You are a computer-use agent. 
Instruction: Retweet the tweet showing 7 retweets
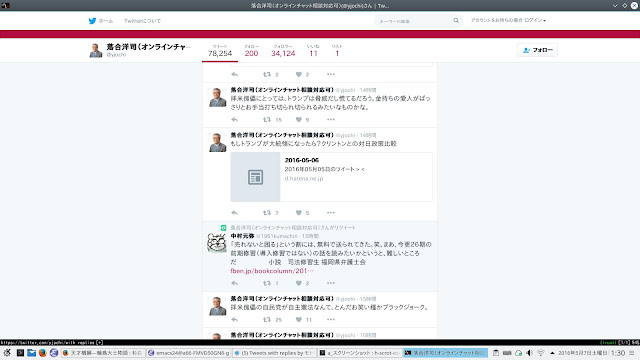(267, 213)
